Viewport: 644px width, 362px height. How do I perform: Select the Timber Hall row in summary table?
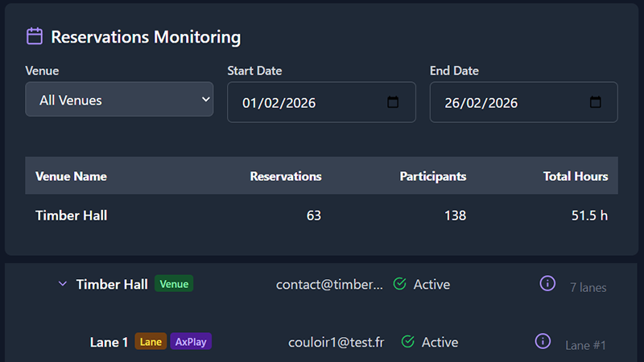tap(72, 216)
